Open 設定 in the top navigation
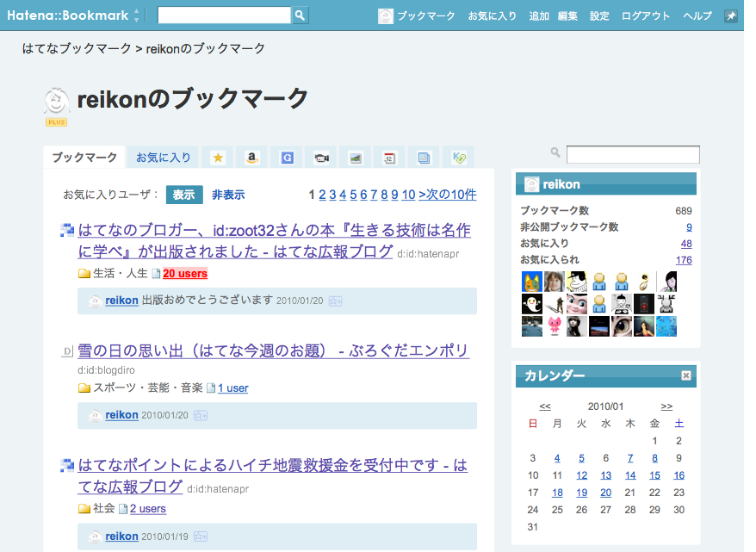The image size is (756, 552). click(x=599, y=16)
